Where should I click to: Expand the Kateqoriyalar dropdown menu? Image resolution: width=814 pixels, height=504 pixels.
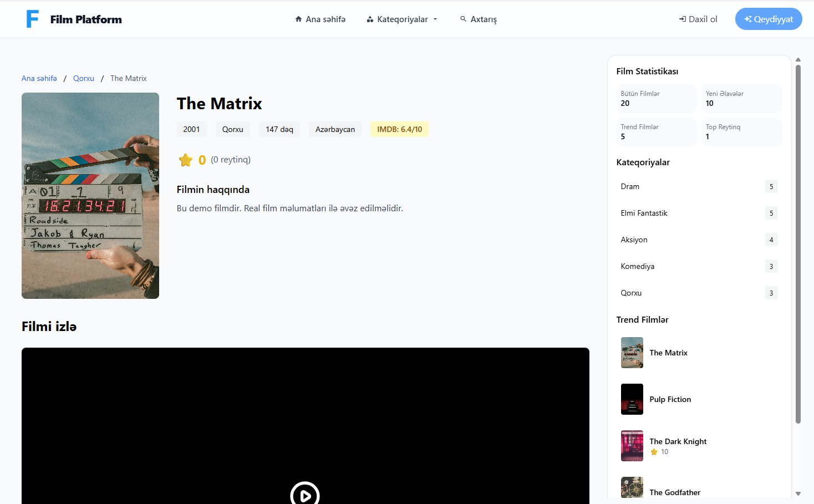point(402,19)
